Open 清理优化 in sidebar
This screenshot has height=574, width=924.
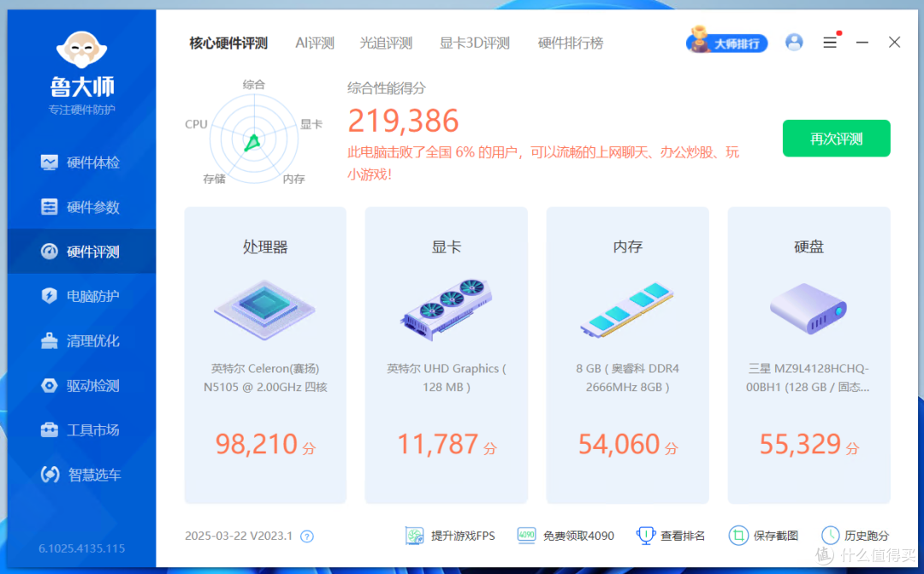(80, 340)
